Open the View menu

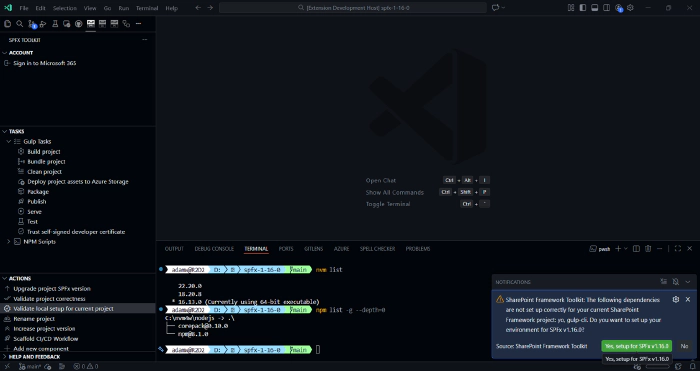point(90,8)
